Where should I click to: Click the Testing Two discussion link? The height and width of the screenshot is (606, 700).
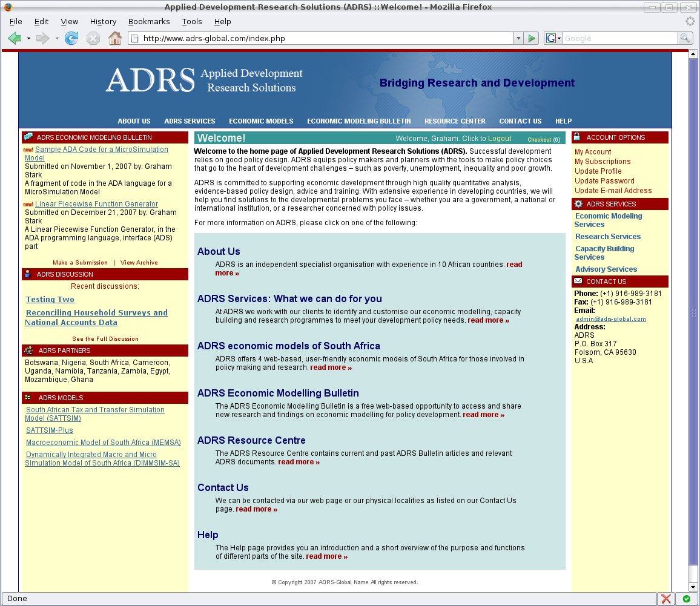click(x=50, y=300)
